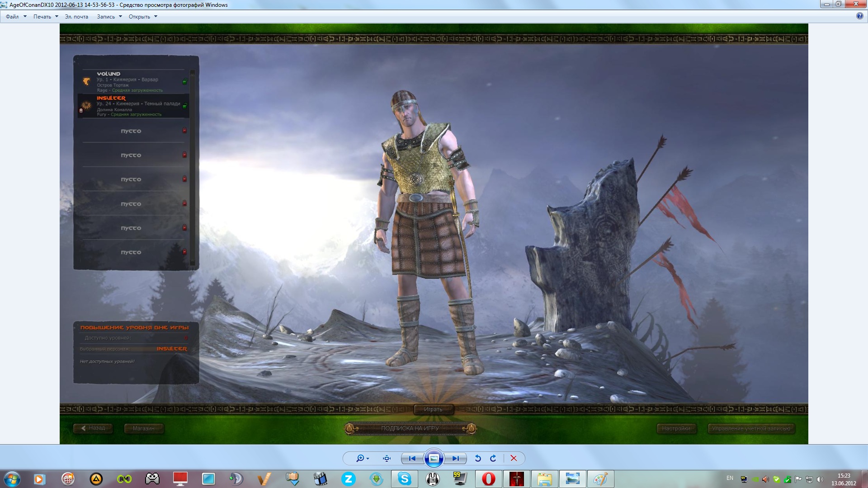Click the fit-to-window actual size icon
Screen dimensions: 868x488
click(387, 458)
